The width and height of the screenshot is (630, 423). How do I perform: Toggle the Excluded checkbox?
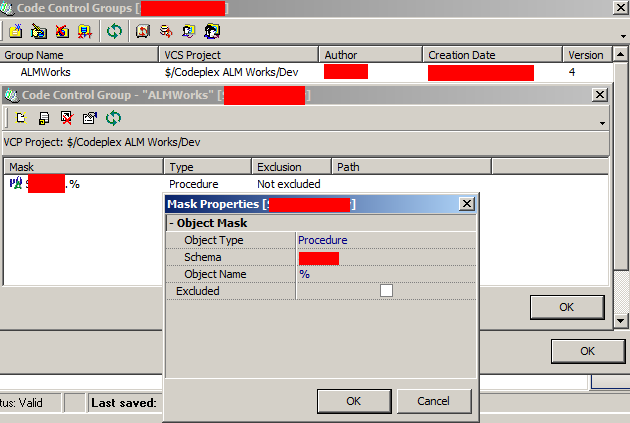[386, 291]
